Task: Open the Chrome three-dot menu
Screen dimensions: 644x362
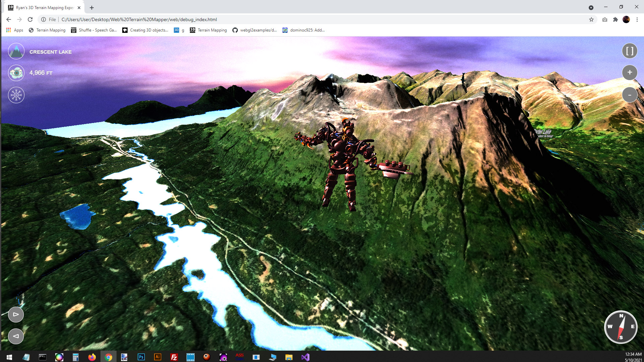Action: 637,19
